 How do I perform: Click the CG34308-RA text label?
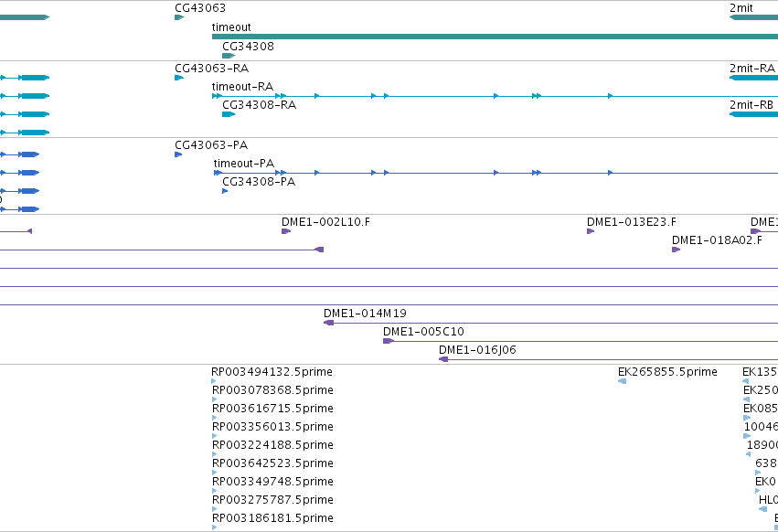[x=259, y=105]
